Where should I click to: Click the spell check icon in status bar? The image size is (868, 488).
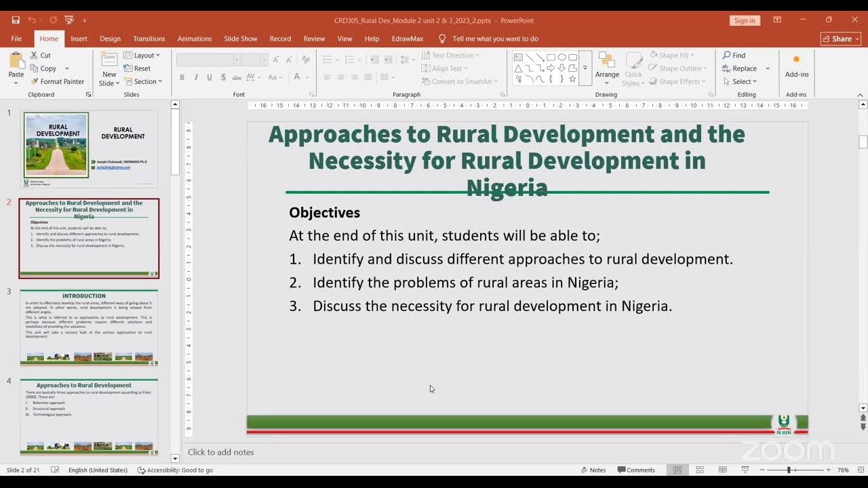(55, 470)
